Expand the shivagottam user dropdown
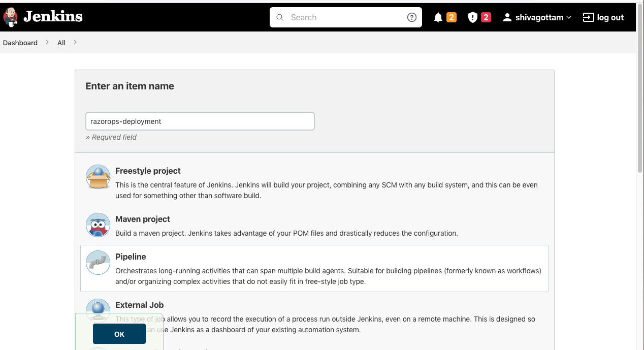 pos(569,17)
